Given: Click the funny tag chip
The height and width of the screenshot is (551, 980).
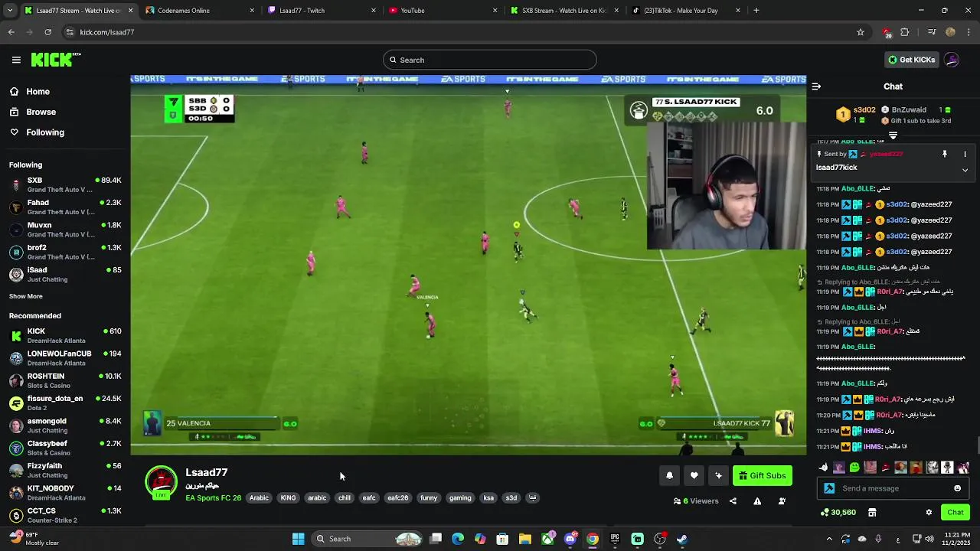Looking at the screenshot, I should [x=429, y=498].
